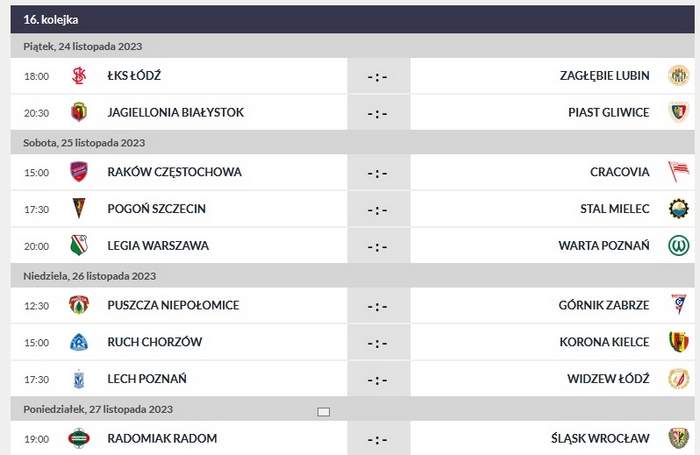Click the Raków Częstochowa club crest

tap(79, 172)
